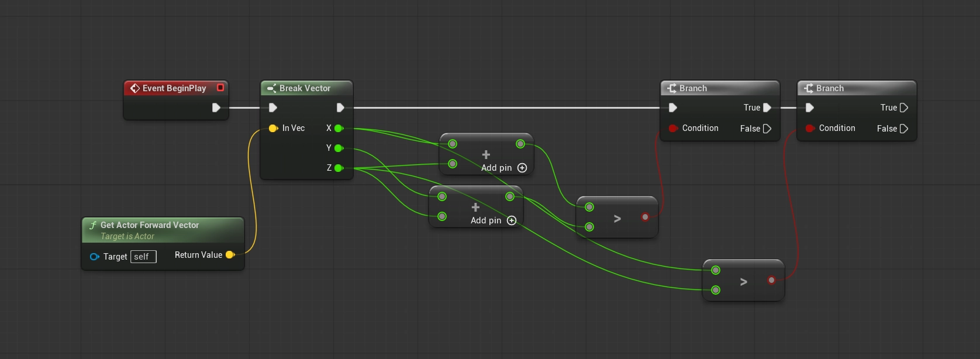
Task: Select the second Branch node title
Action: click(x=830, y=88)
